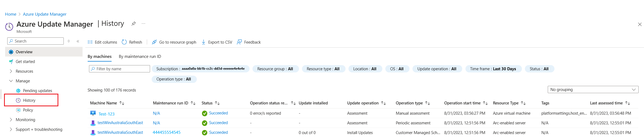
Task: Click the Go to resource graph icon
Action: click(x=154, y=42)
